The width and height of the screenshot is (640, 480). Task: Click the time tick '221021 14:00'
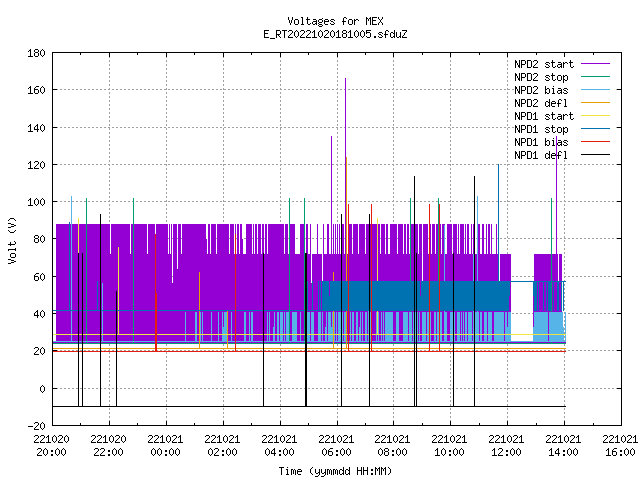pos(563,446)
